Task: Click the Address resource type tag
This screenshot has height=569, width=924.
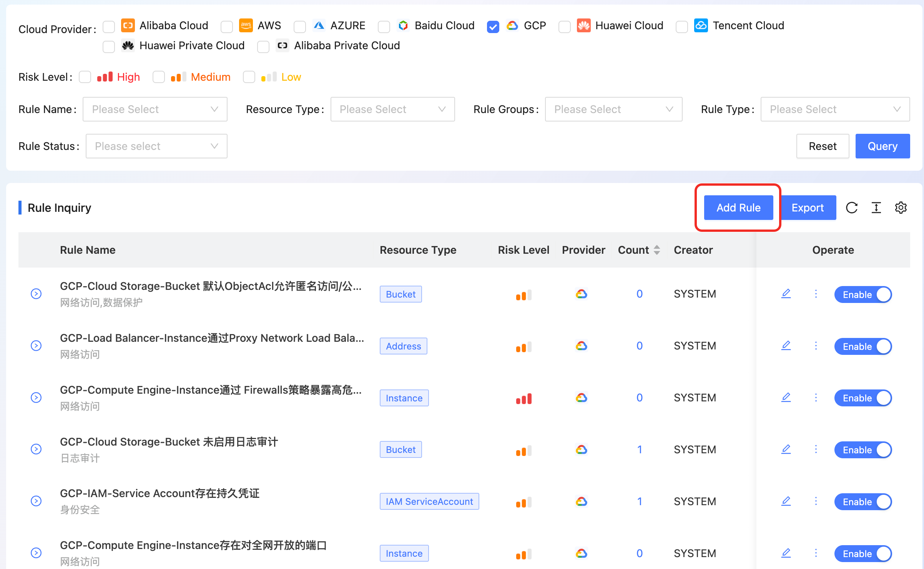Action: pos(403,346)
